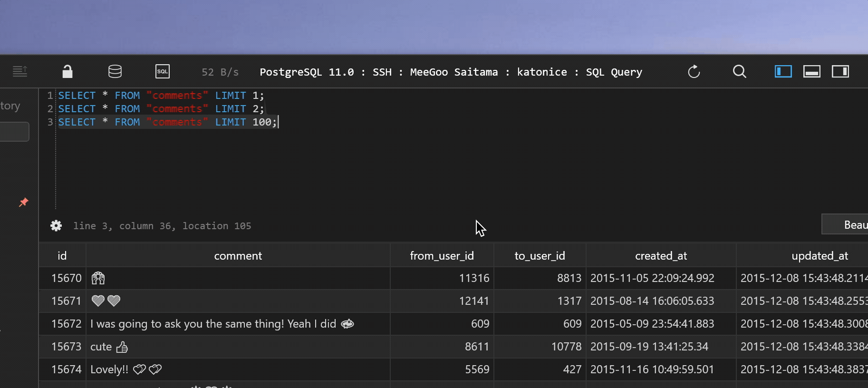Click the collapse sidebar list icon
This screenshot has width=868, height=388.
tap(20, 72)
